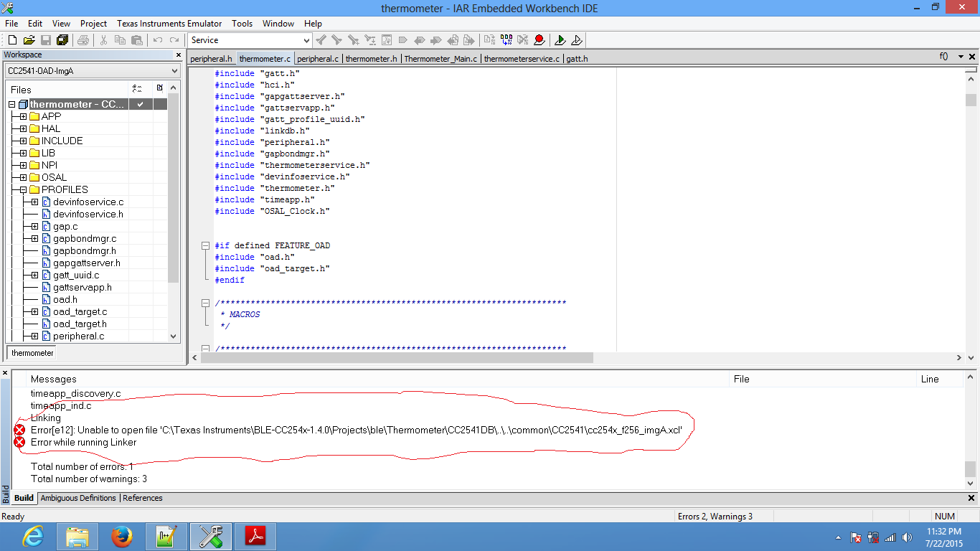This screenshot has height=551, width=980.
Task: Click the taskbar clock showing 11:32 PM
Action: point(943,537)
